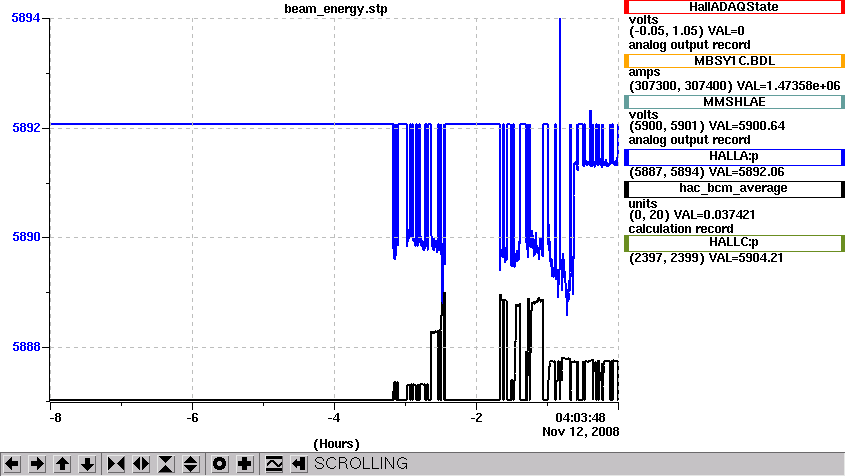Click the (Hours) axis unit label

click(336, 444)
